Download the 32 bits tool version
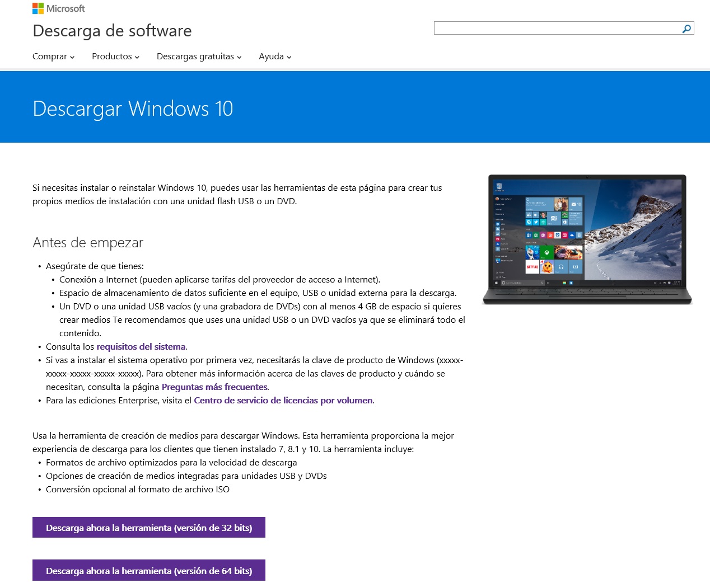 point(149,528)
